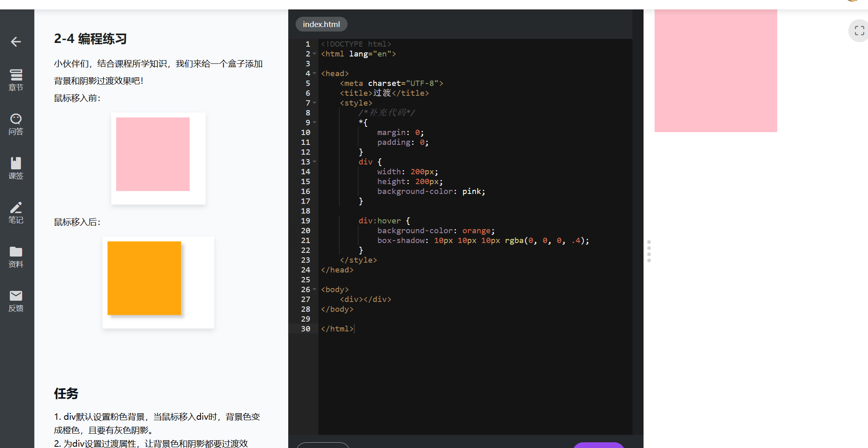868x448 pixels.
Task: Click the panel resize handle dots
Action: point(649,251)
